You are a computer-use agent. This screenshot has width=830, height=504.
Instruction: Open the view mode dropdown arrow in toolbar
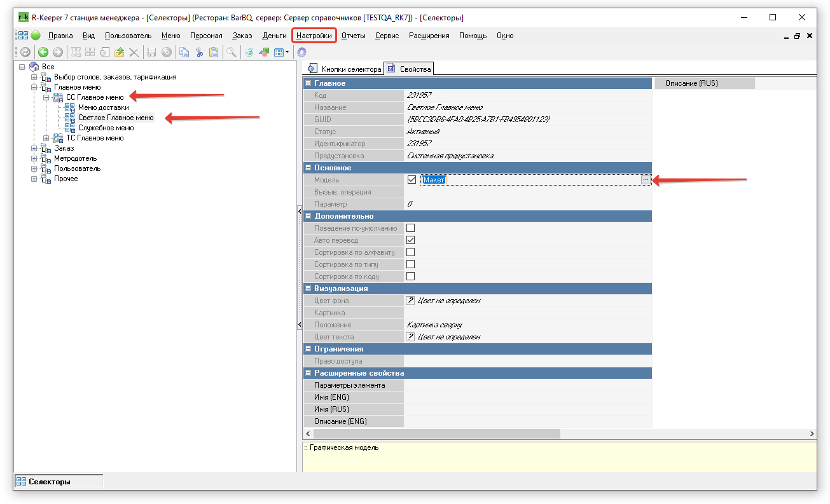pyautogui.click(x=287, y=53)
